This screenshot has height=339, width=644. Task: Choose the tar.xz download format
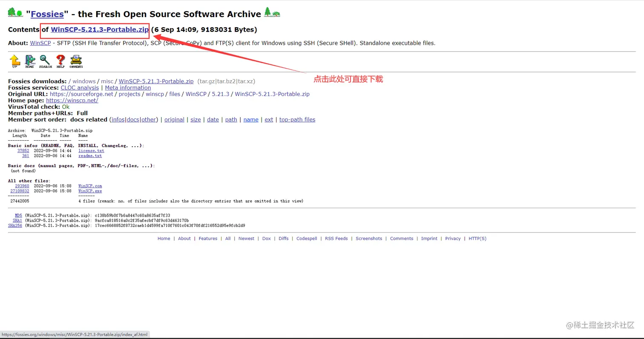point(245,81)
